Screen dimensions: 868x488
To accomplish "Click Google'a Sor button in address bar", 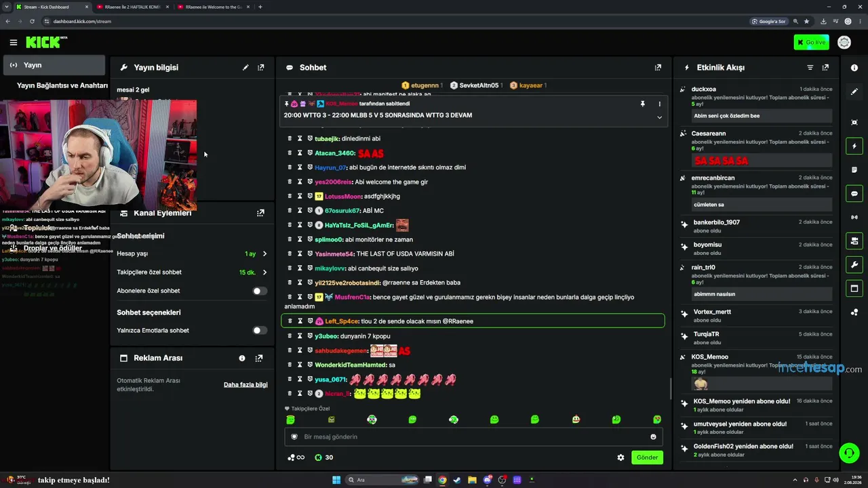I will pos(768,21).
